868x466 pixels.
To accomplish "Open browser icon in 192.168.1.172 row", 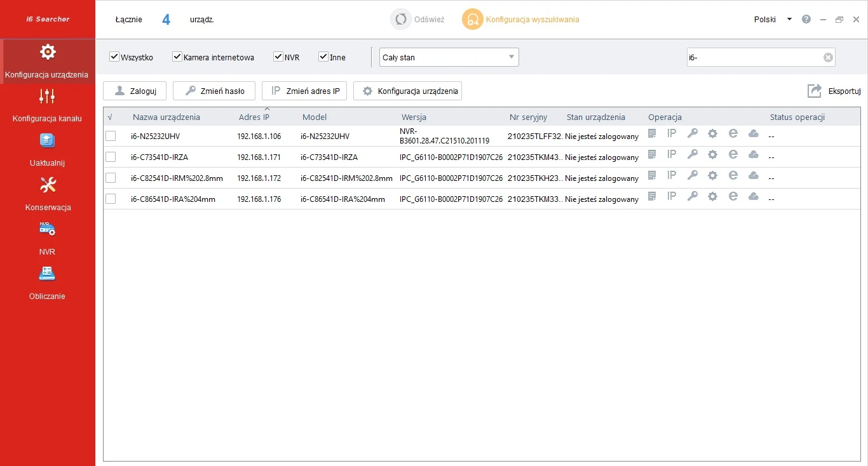I will (733, 175).
